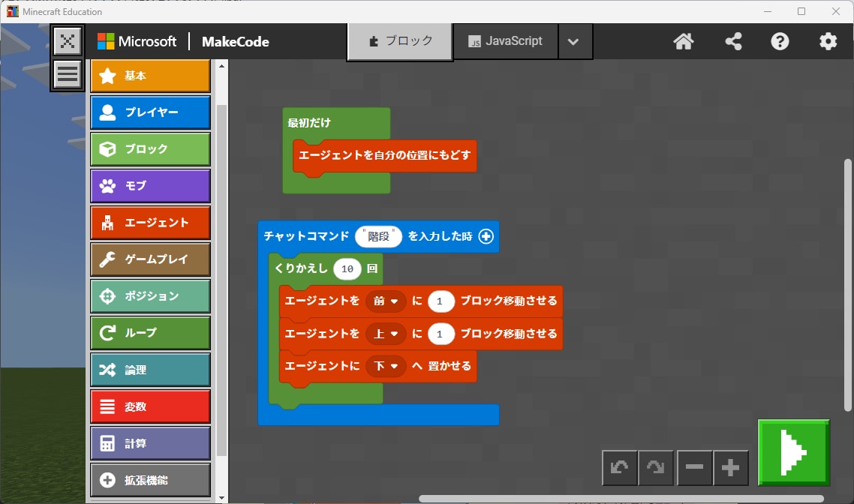Open the ループ block category
This screenshot has height=504, width=854.
point(150,332)
